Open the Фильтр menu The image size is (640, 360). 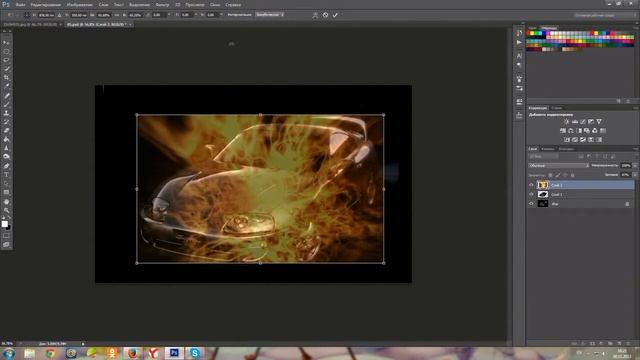coord(162,5)
